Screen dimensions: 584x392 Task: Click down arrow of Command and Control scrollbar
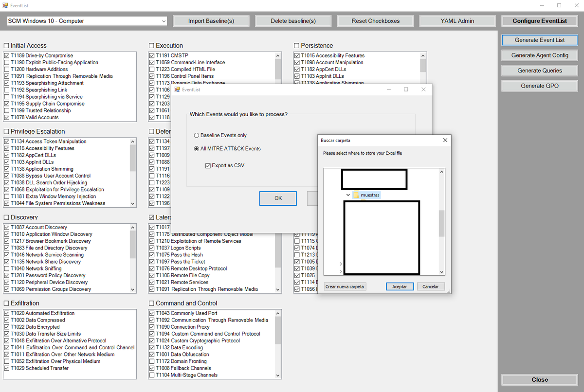278,375
